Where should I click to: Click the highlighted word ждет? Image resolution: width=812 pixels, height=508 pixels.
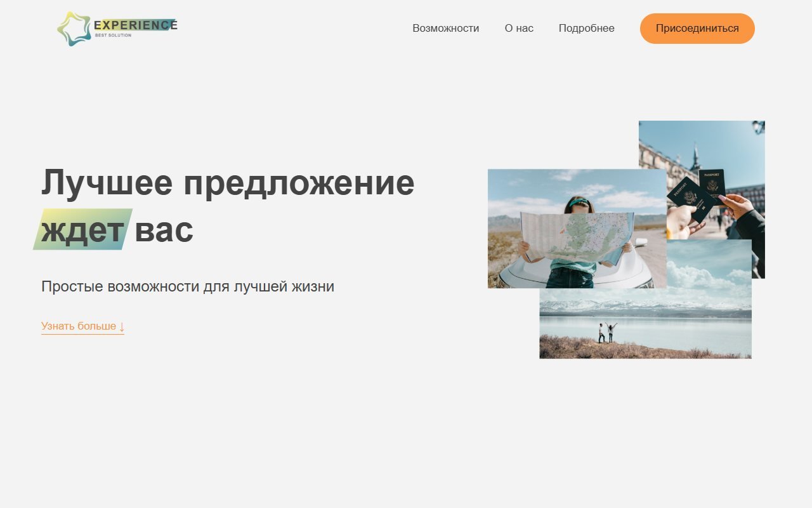click(82, 230)
